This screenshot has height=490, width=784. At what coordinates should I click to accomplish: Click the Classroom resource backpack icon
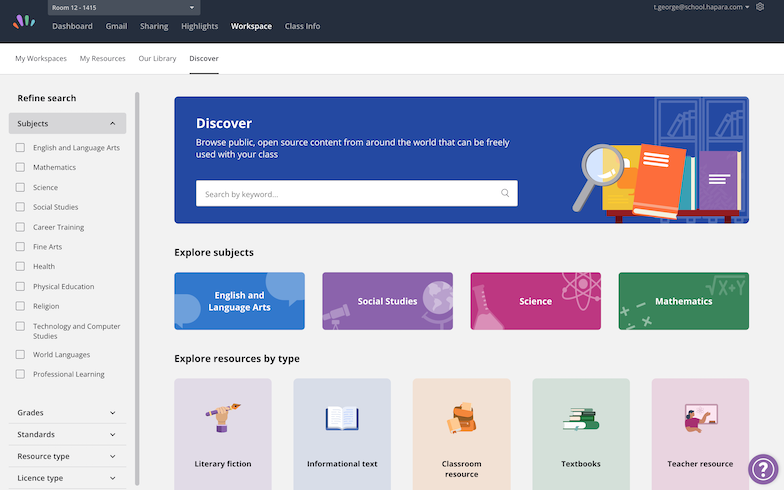coord(461,418)
